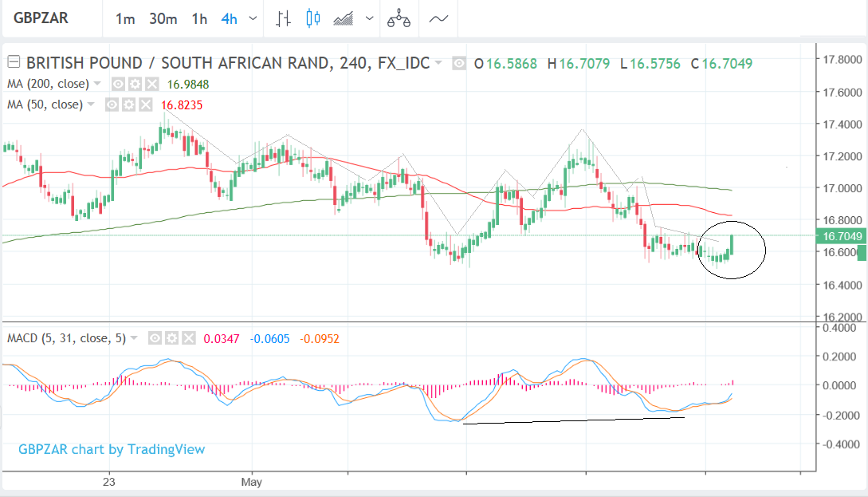Toggle visibility of MA 50 indicator
The height and width of the screenshot is (497, 868).
click(x=113, y=105)
